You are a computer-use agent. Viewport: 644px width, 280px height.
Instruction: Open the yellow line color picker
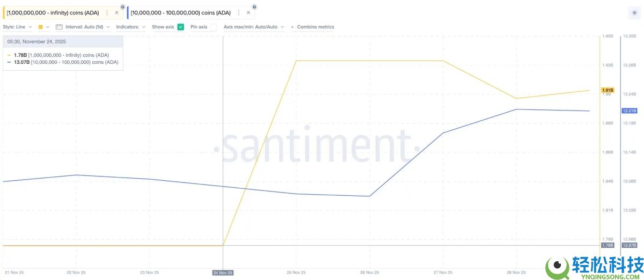43,27
